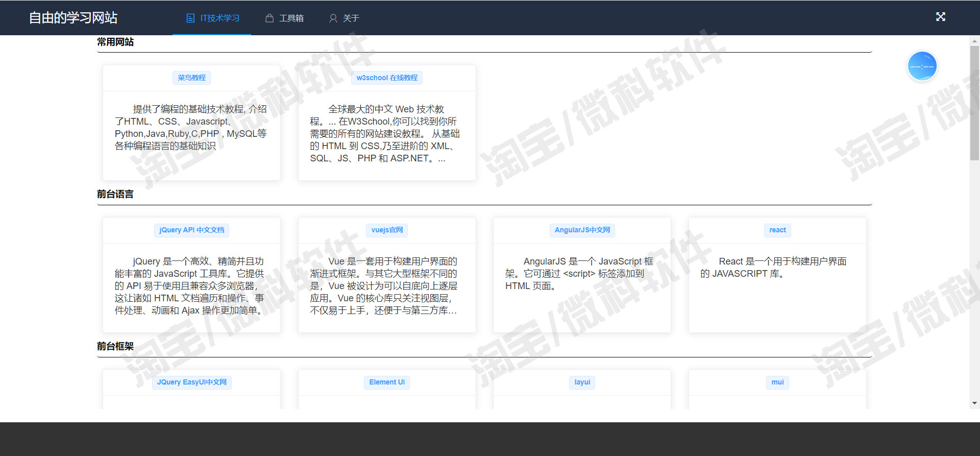Open the AngularJS中文网 link

[582, 230]
